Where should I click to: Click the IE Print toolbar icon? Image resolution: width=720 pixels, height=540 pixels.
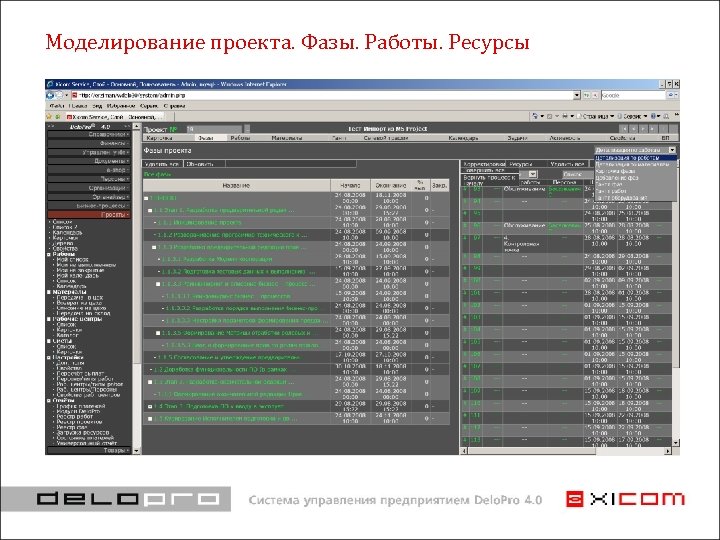pos(565,116)
